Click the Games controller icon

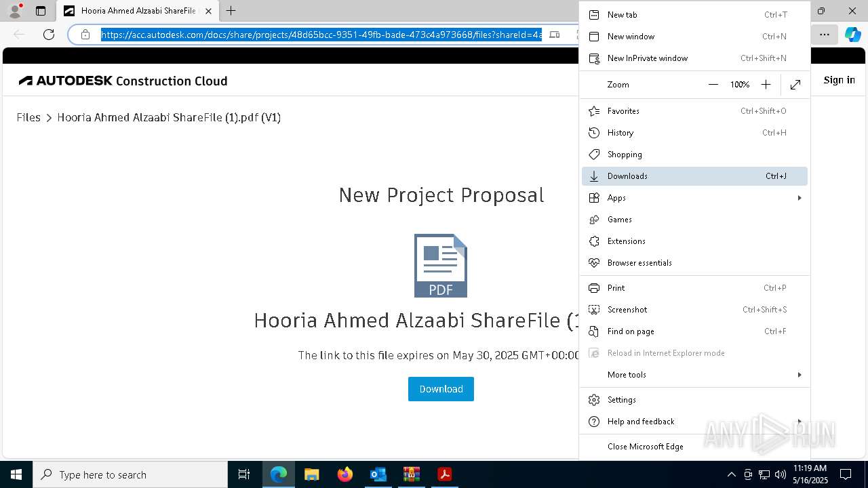594,220
